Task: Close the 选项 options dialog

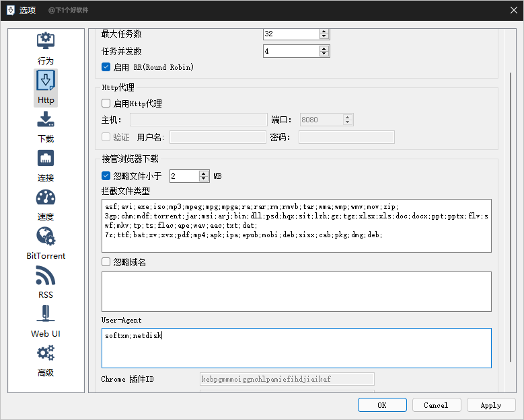Action: 514,10
